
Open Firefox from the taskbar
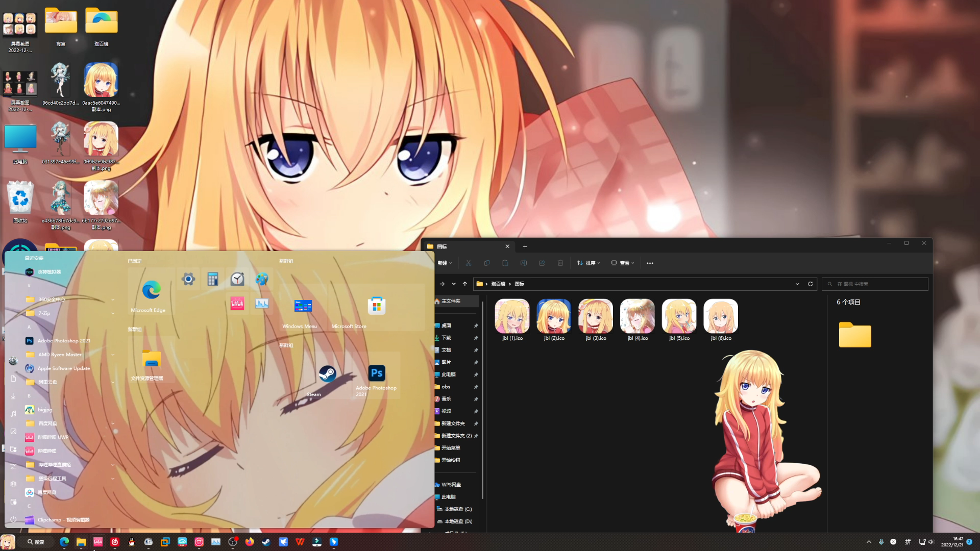click(x=249, y=542)
